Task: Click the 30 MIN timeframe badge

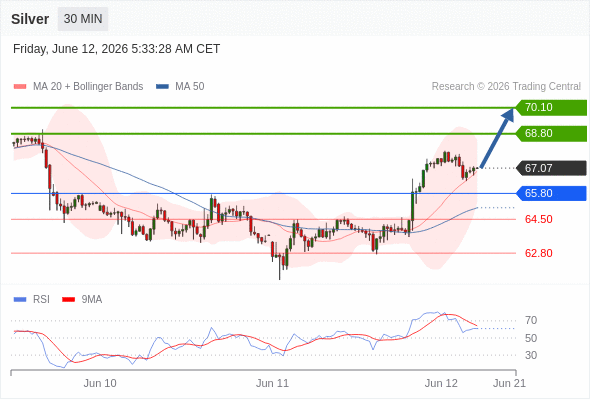Action: pos(83,19)
